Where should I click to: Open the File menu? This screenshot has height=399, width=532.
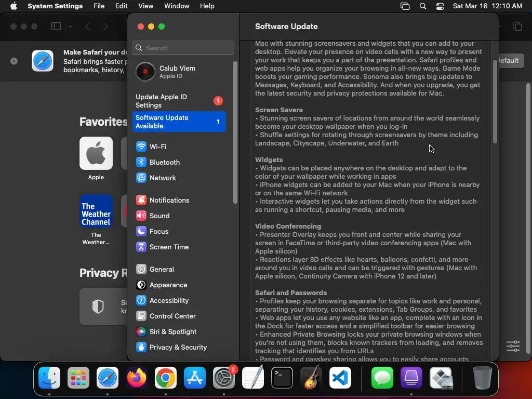[99, 6]
